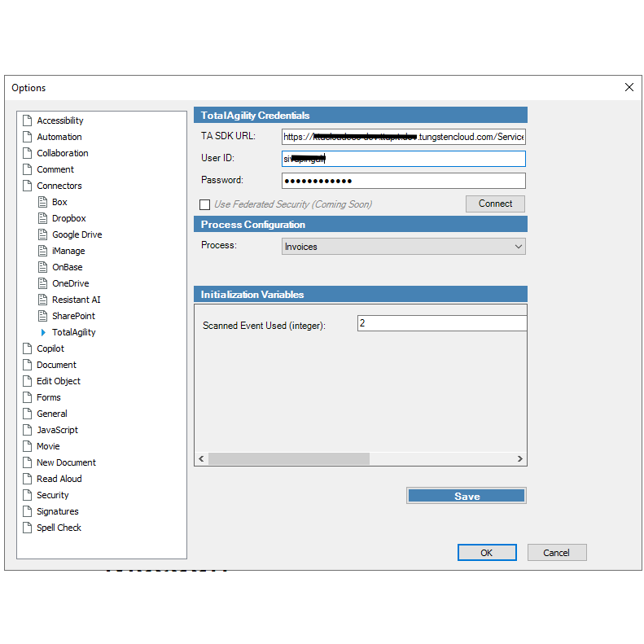Select OneDrive in the connectors list
This screenshot has height=644, width=644.
click(70, 283)
